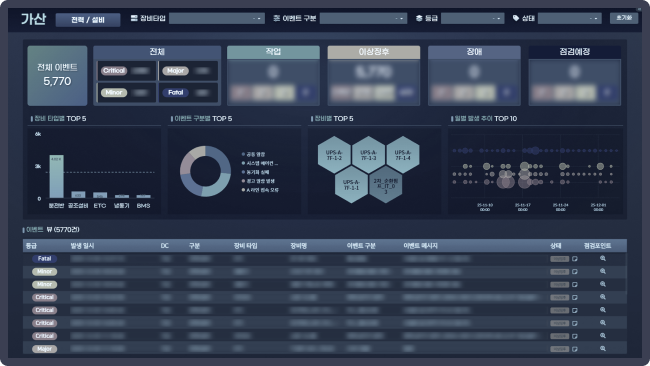Viewport: 650px width, 366px height.
Task: Click the 가산 logo title
Action: pyautogui.click(x=34, y=19)
